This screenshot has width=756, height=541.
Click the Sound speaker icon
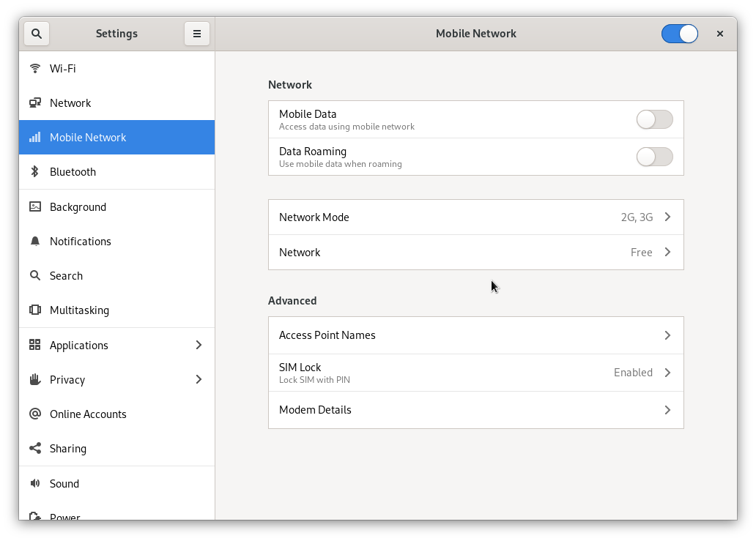[34, 484]
